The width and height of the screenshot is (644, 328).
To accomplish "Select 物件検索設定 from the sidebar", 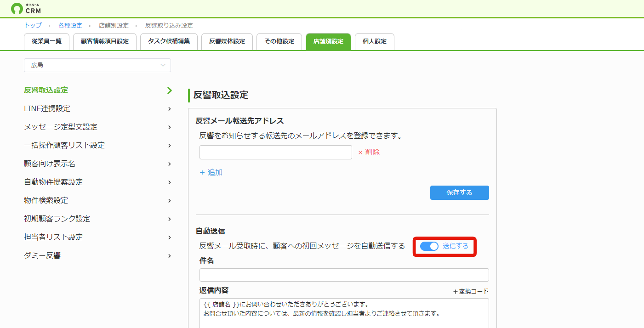I will [46, 201].
